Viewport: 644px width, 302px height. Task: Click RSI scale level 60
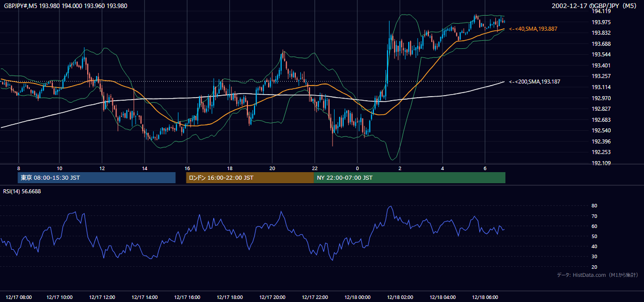click(594, 226)
